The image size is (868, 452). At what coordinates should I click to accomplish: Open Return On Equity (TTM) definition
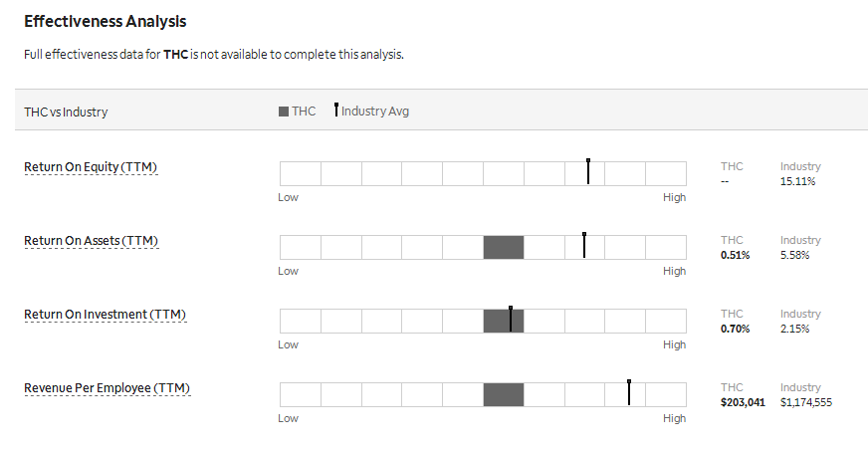(x=91, y=166)
